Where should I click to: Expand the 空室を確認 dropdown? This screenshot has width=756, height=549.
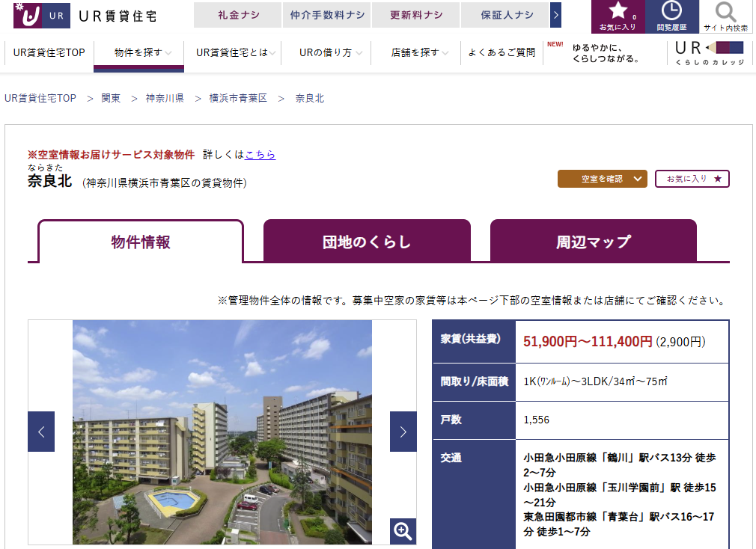tap(602, 179)
